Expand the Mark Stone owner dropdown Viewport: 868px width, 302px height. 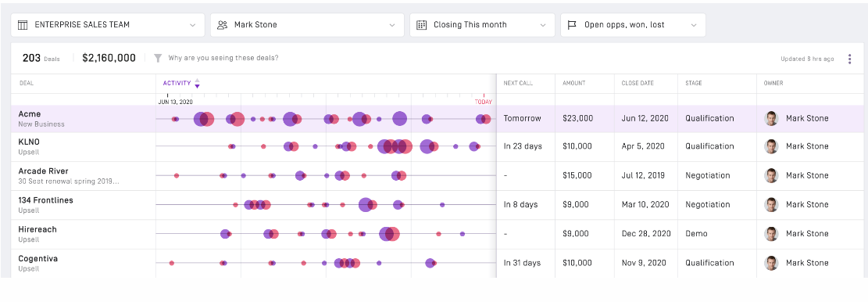(x=307, y=25)
